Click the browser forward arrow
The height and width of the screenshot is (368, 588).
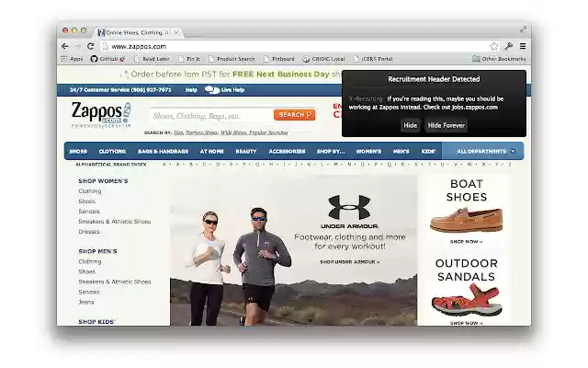pos(78,46)
